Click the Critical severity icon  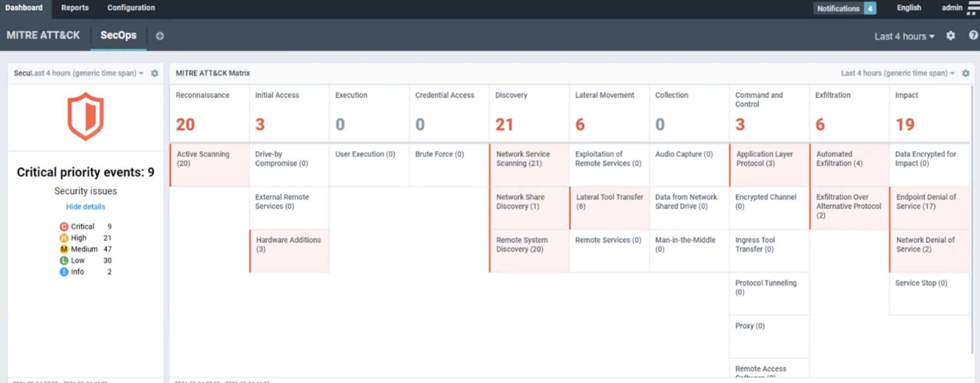64,227
